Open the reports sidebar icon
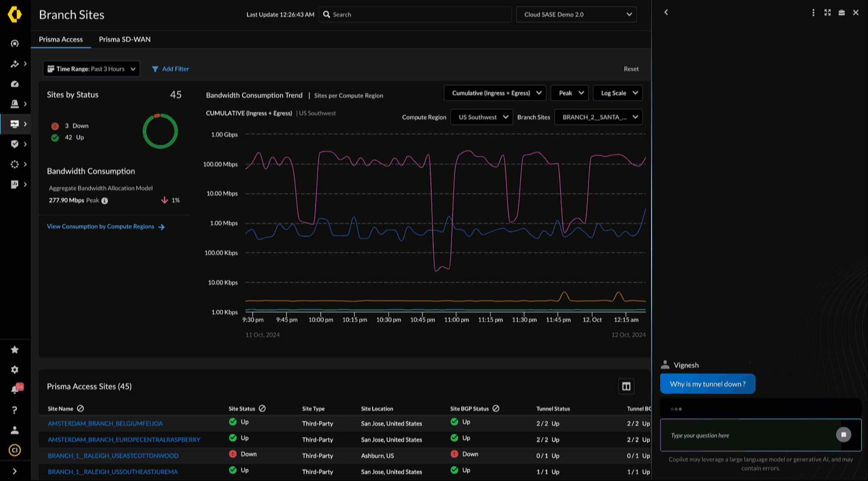Viewport: 868px width, 481px height. tap(14, 184)
